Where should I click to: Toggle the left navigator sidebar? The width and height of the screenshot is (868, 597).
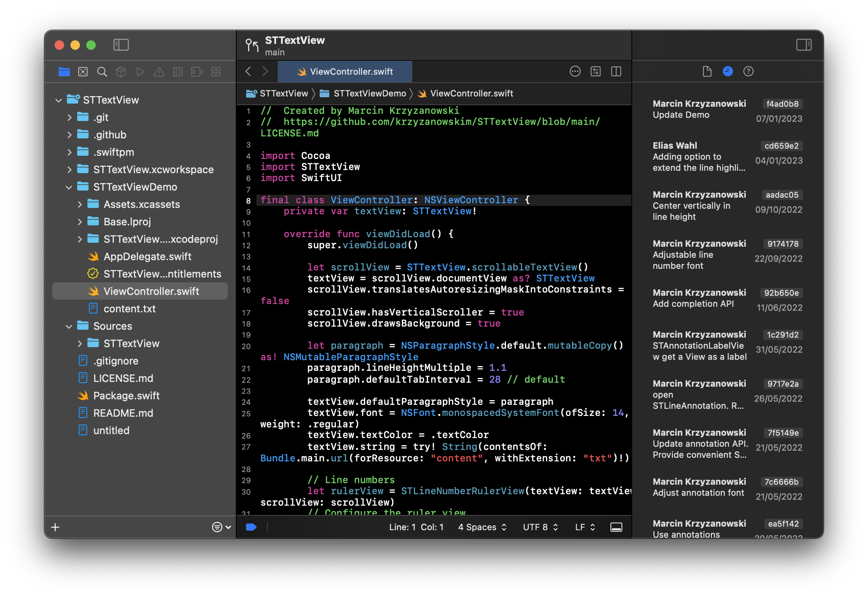pyautogui.click(x=121, y=45)
